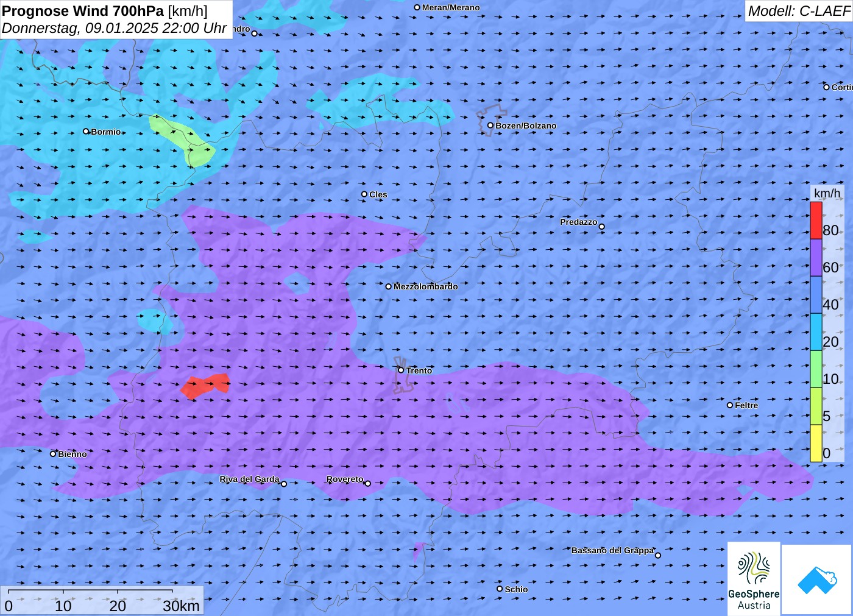This screenshot has height=616, width=853.
Task: Click the Rovereto town marker
Action: click(x=367, y=484)
